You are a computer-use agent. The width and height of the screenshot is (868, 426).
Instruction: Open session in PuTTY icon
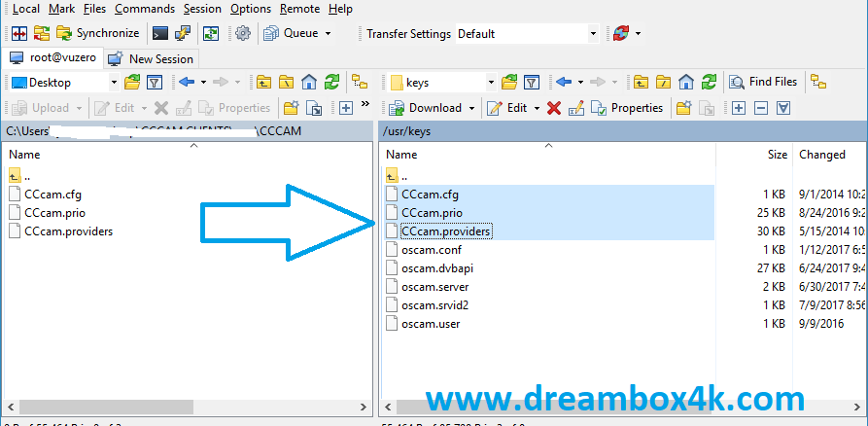click(x=183, y=33)
